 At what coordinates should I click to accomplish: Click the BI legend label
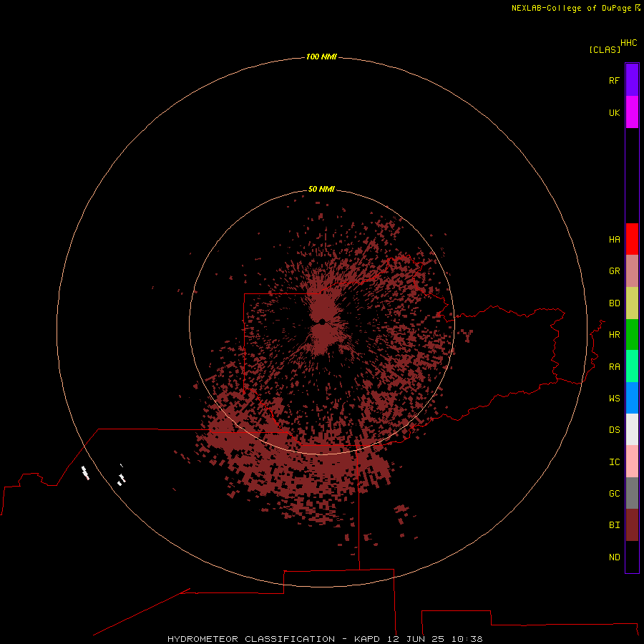pyautogui.click(x=614, y=525)
